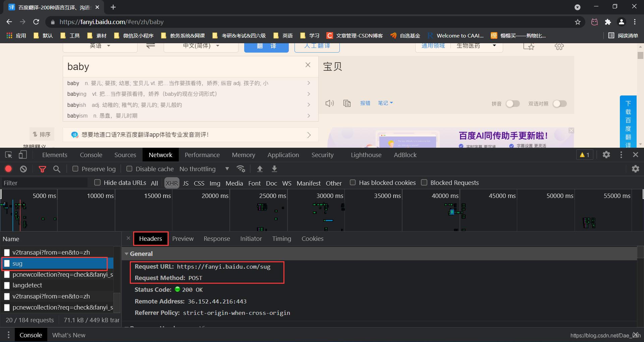Filter requests by JS type
This screenshot has height=342, width=644.
[186, 183]
